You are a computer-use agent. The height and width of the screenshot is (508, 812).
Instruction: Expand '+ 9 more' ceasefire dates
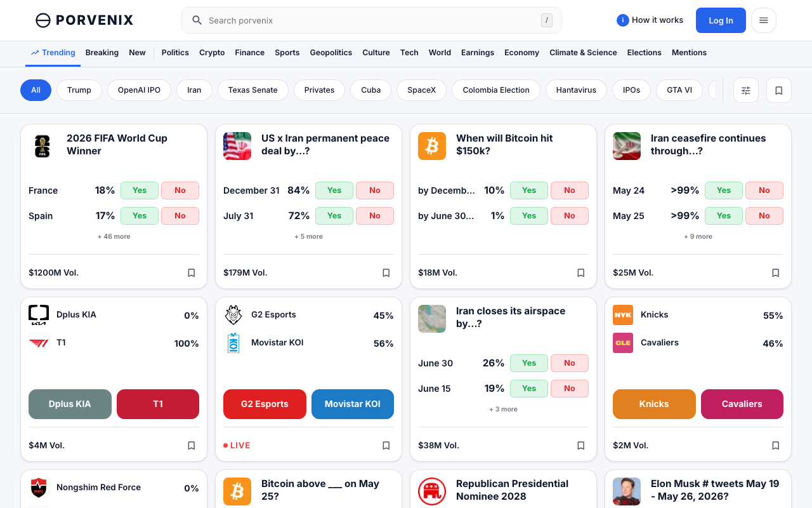pos(698,236)
